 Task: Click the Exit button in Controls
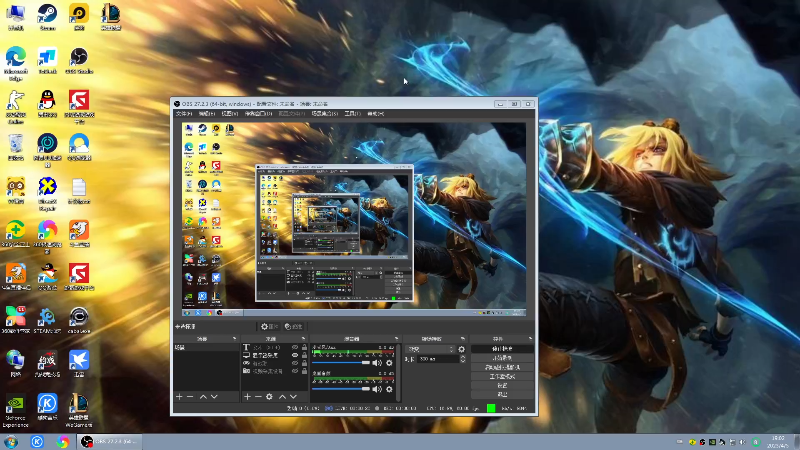click(502, 394)
